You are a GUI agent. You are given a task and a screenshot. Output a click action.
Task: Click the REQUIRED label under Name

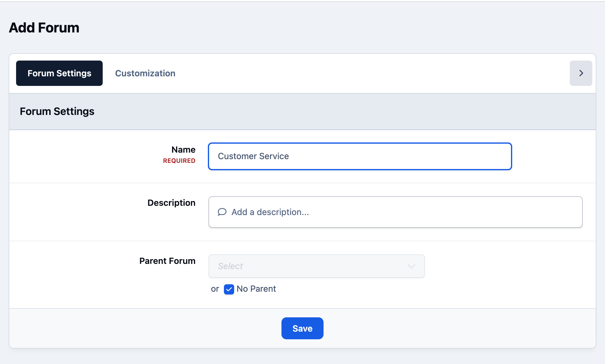tap(179, 161)
